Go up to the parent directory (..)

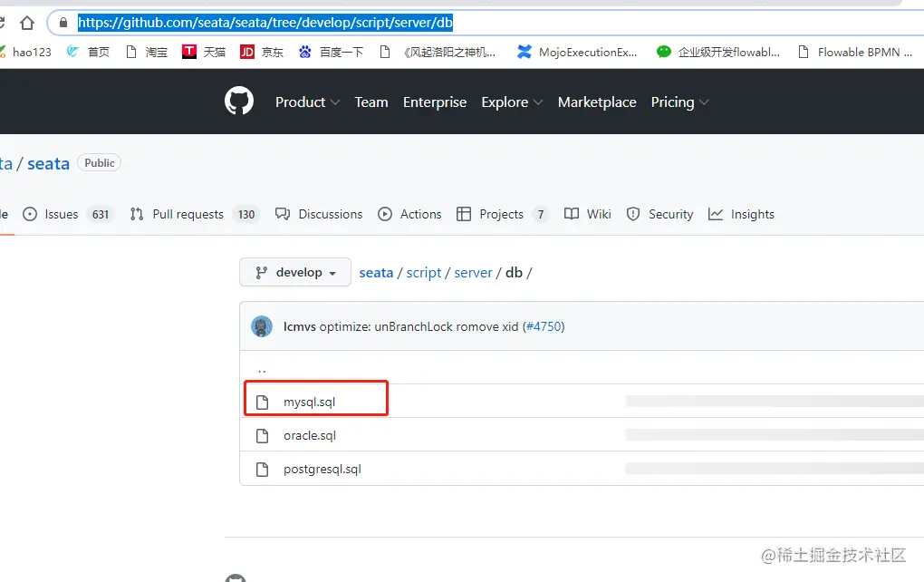tap(262, 370)
